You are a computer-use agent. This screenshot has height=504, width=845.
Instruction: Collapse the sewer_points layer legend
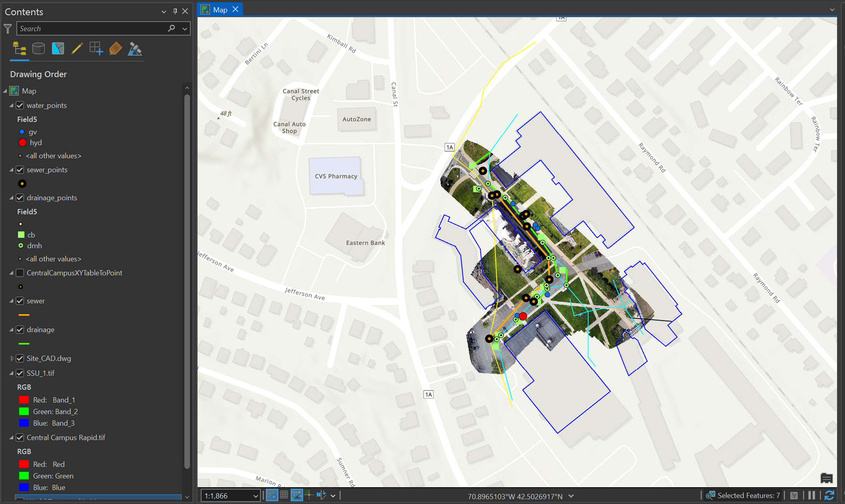(x=12, y=170)
